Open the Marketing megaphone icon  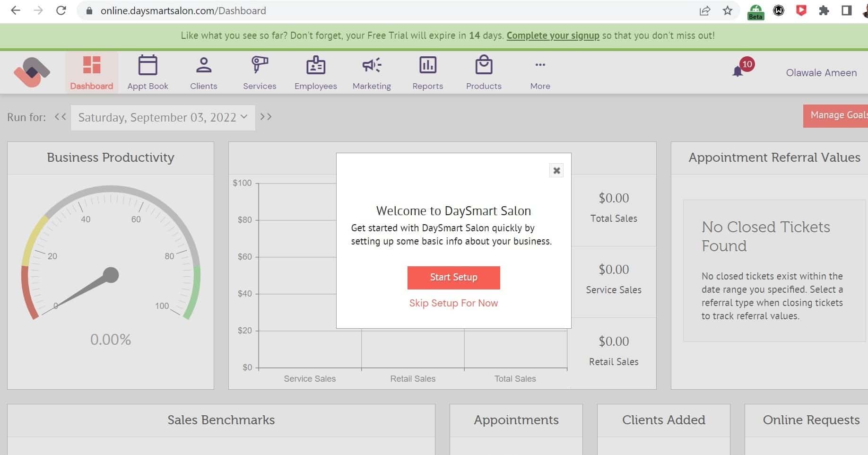372,65
